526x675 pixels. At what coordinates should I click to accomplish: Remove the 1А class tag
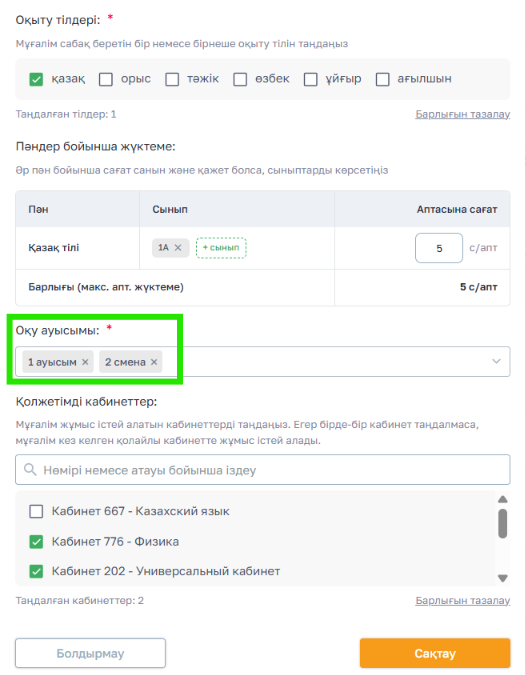[x=178, y=248]
